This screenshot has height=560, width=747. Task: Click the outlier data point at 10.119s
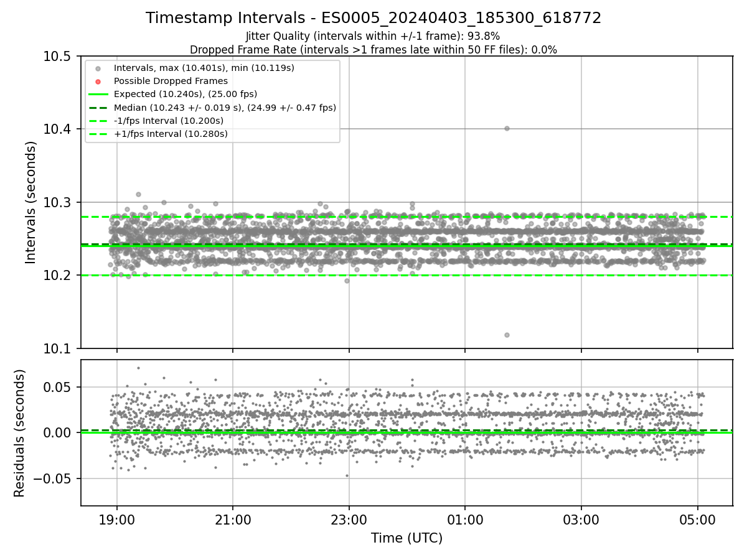(507, 335)
